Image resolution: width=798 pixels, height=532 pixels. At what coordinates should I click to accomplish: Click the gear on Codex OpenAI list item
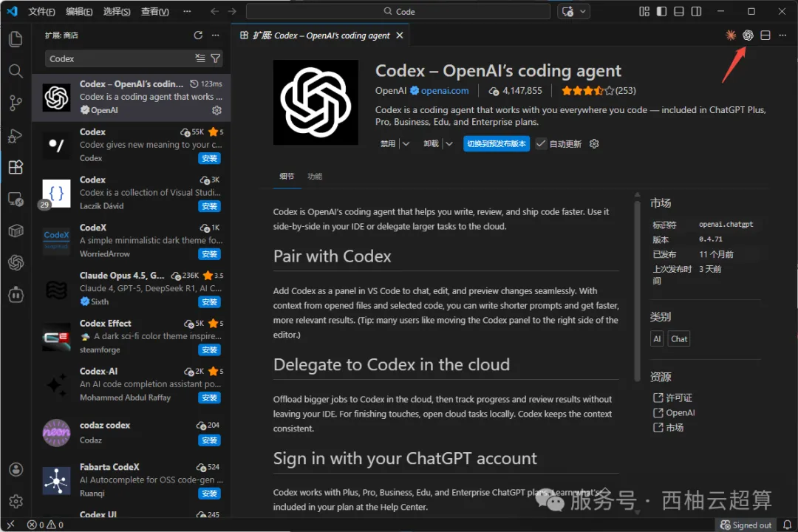tap(216, 110)
